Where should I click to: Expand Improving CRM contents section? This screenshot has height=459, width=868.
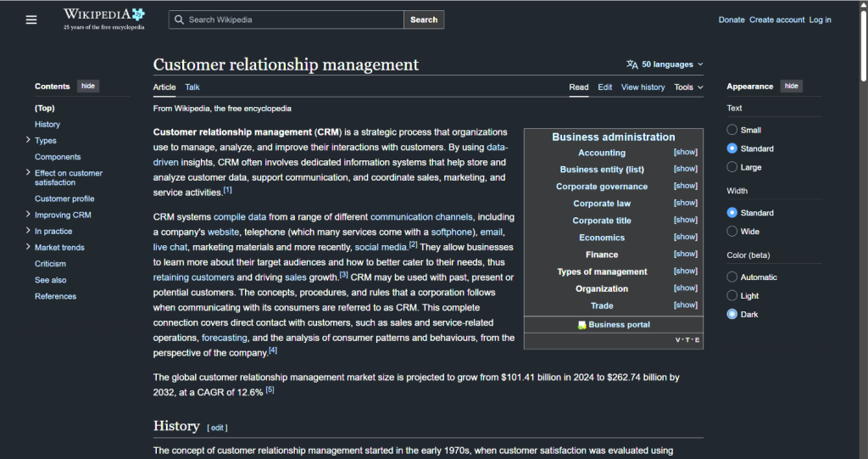(x=28, y=214)
